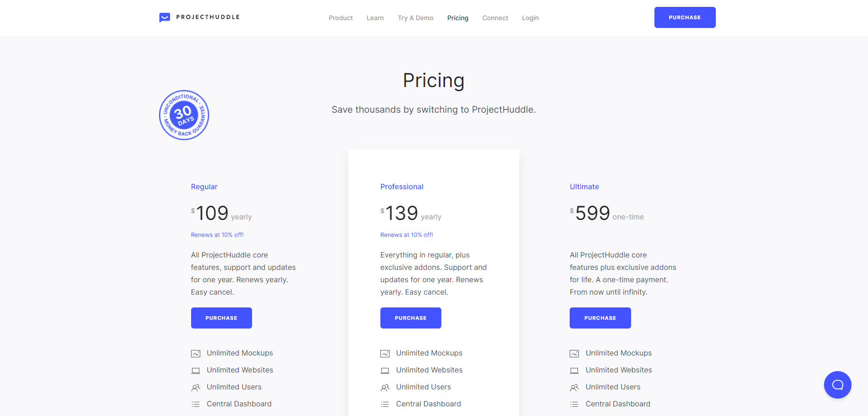Click the Professional plan Unlimited Websites icon
This screenshot has width=868, height=416.
(x=385, y=371)
